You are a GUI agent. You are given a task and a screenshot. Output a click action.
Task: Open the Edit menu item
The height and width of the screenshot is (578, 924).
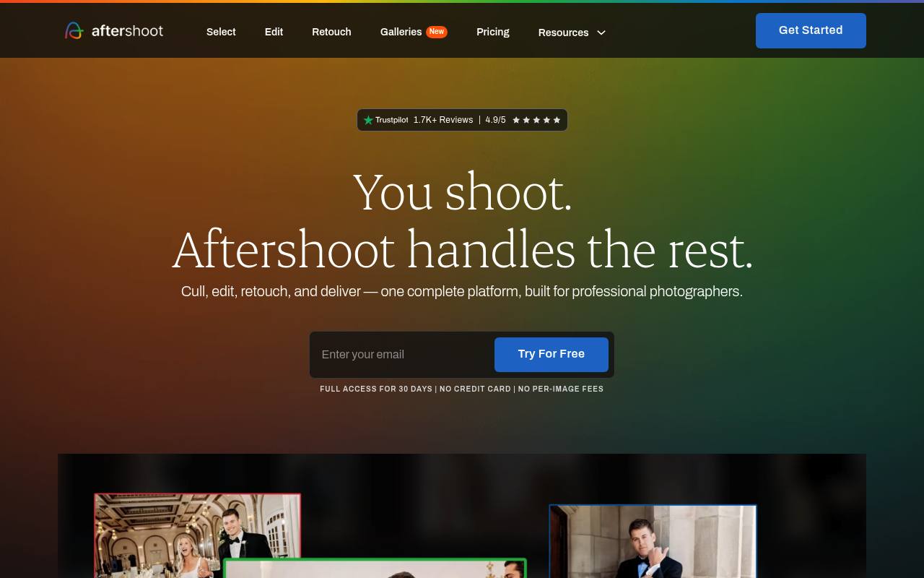click(x=274, y=32)
